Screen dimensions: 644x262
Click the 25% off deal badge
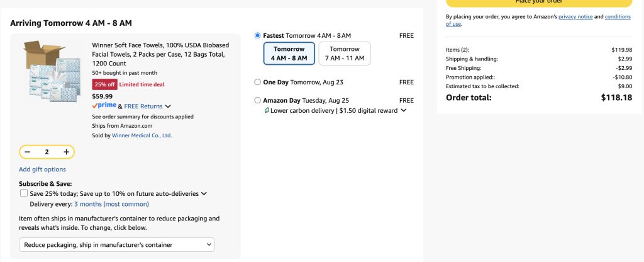coord(105,84)
